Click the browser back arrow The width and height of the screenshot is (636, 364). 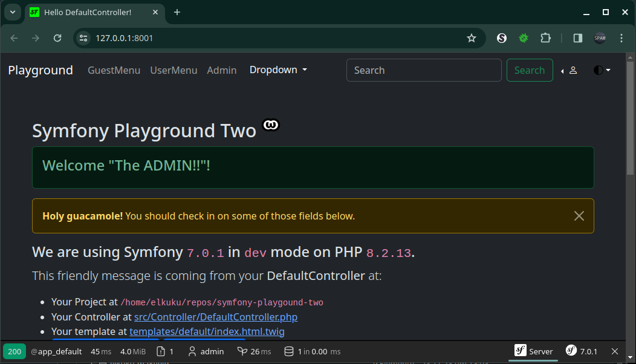click(x=14, y=38)
